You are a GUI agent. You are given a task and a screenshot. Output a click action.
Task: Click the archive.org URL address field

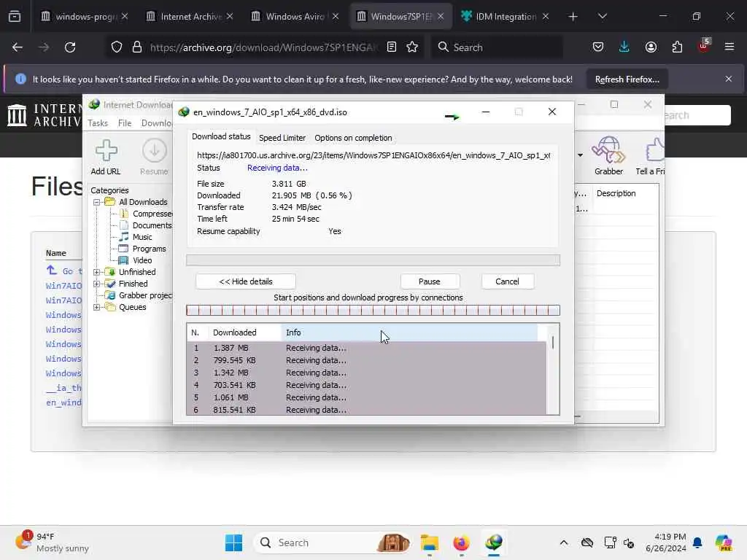pos(263,47)
